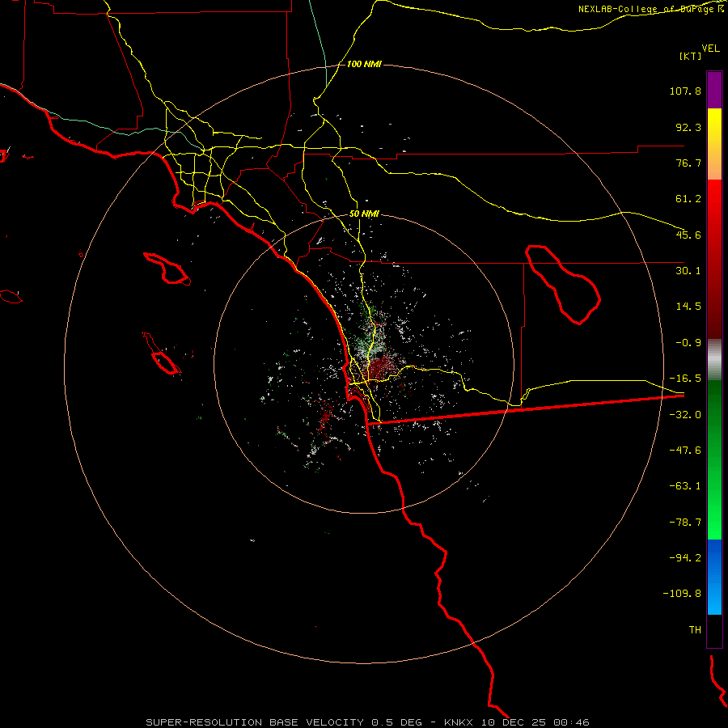
Task: Click the VEL legend title
Action: 710,49
